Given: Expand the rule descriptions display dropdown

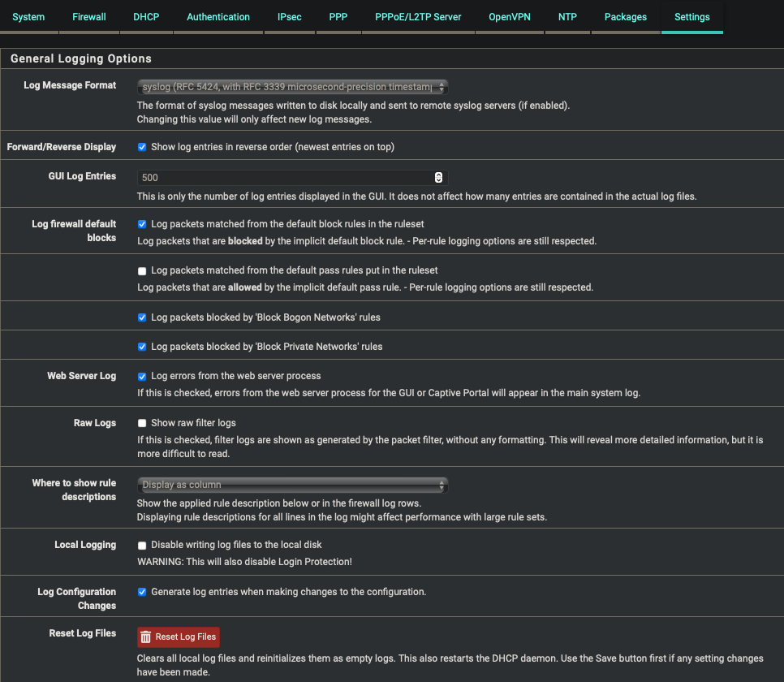Looking at the screenshot, I should [x=292, y=486].
